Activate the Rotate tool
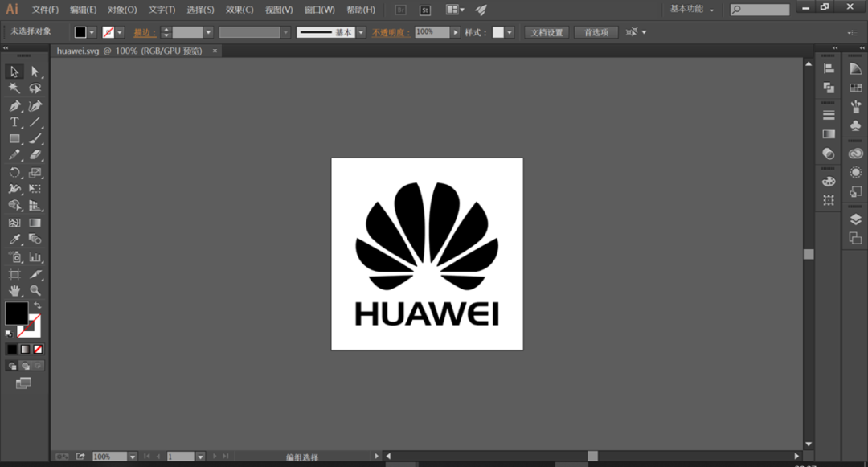Viewport: 868px width, 467px height. pos(14,173)
